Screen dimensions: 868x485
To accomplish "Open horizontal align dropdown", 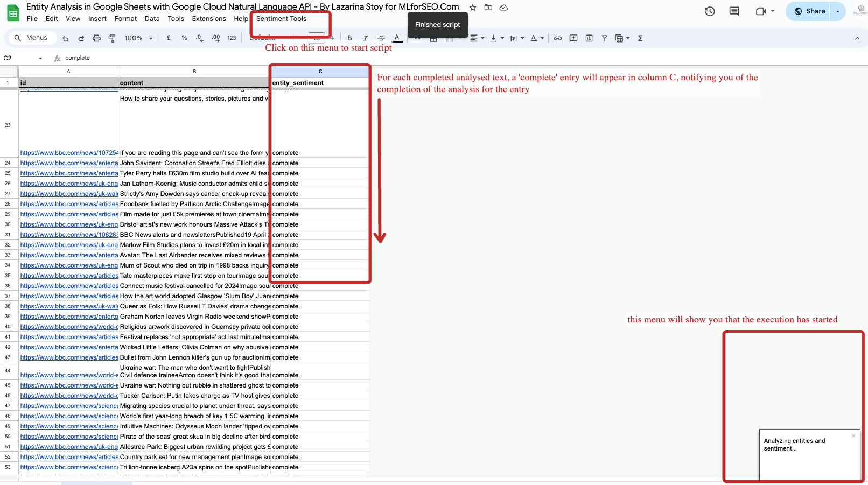I will (477, 38).
